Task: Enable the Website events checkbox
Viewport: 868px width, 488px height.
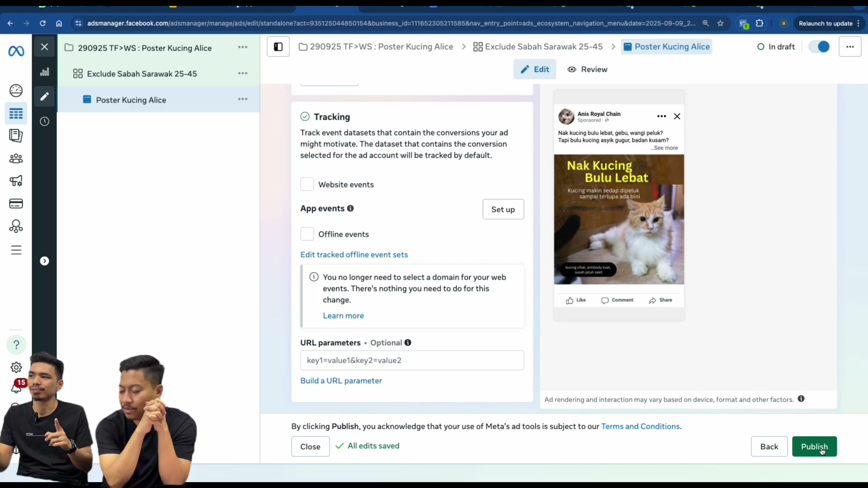Action: click(307, 184)
